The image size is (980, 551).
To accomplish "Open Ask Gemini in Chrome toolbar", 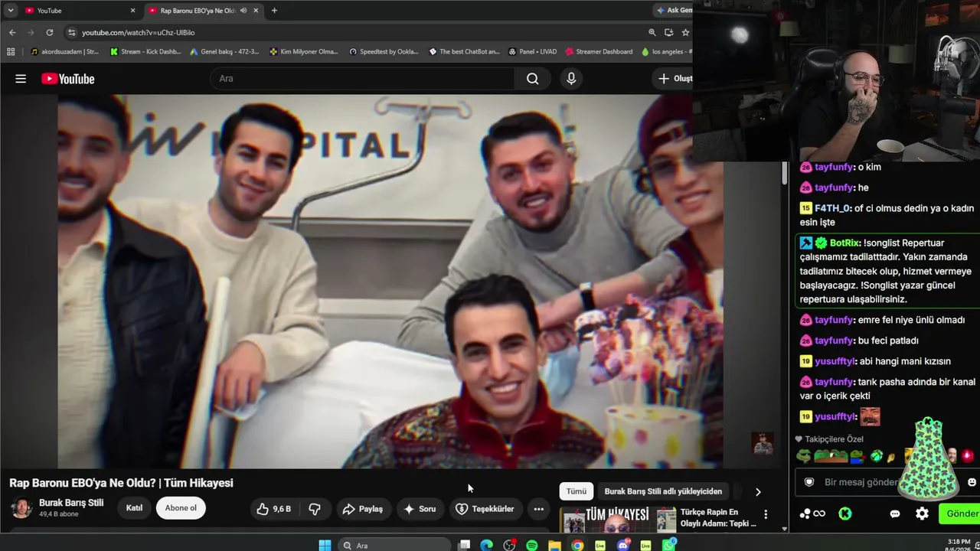I will 674,11.
